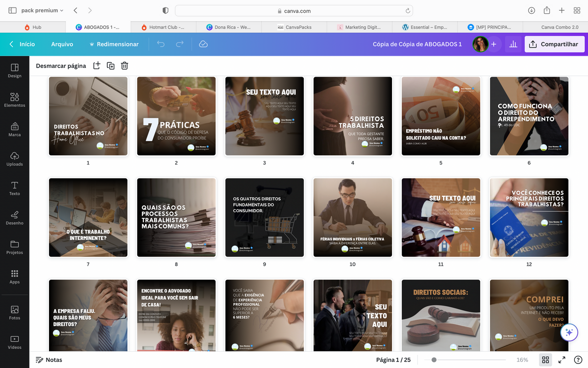
Task: Toggle grid view button in bottom bar
Action: pyautogui.click(x=545, y=360)
